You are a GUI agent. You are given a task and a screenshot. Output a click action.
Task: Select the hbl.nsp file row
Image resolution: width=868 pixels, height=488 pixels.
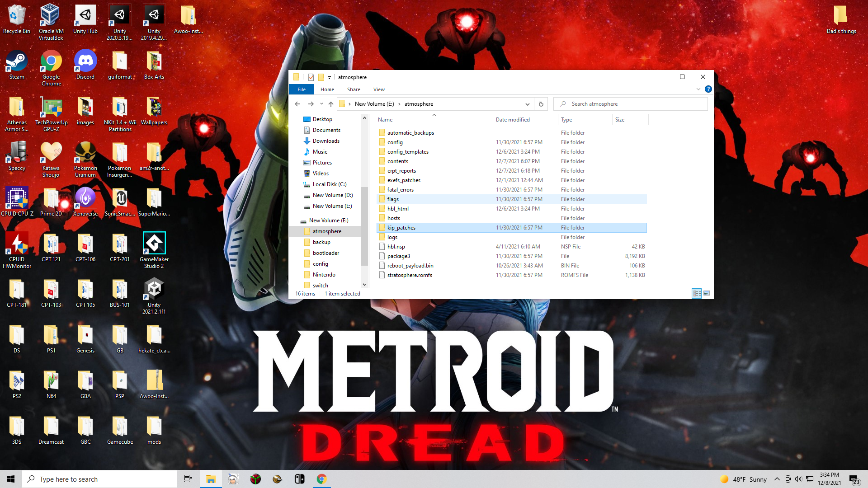click(511, 247)
